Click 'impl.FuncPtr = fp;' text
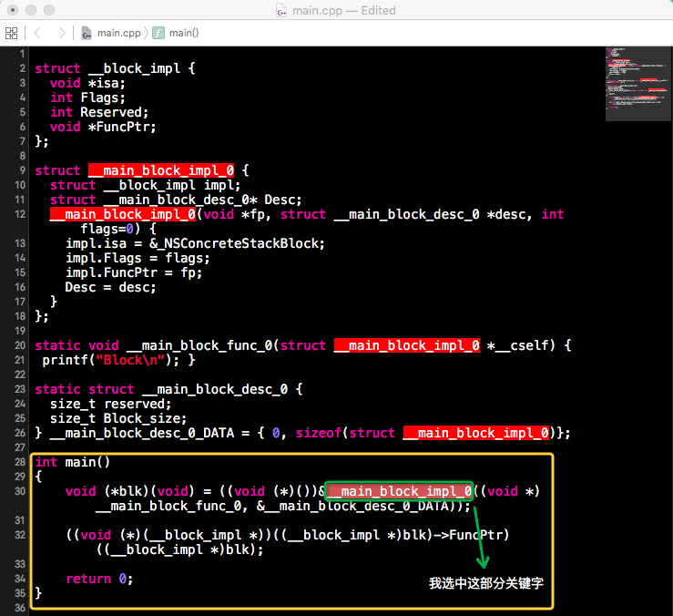 tap(134, 272)
